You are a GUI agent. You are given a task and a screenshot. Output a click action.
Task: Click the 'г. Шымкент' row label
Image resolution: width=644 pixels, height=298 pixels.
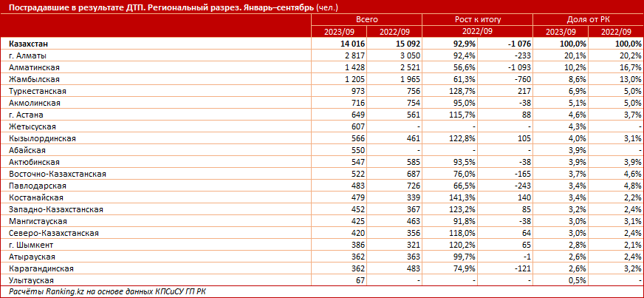tap(32, 245)
